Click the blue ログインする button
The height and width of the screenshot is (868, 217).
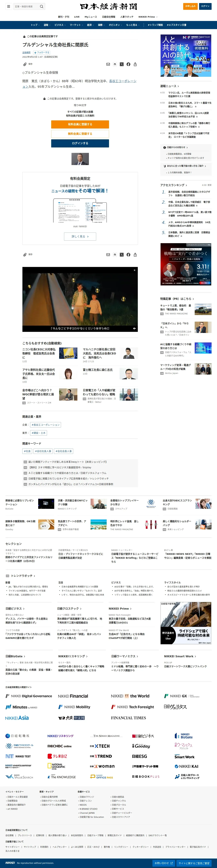click(80, 143)
